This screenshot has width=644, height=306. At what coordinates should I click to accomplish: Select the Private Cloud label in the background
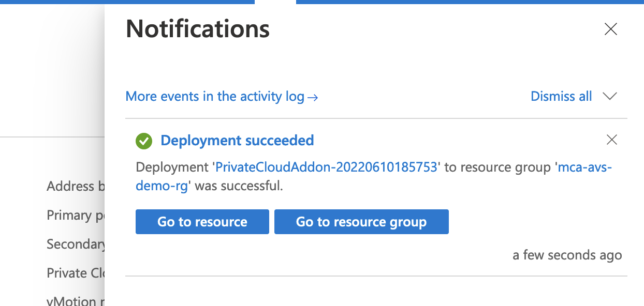click(x=76, y=273)
